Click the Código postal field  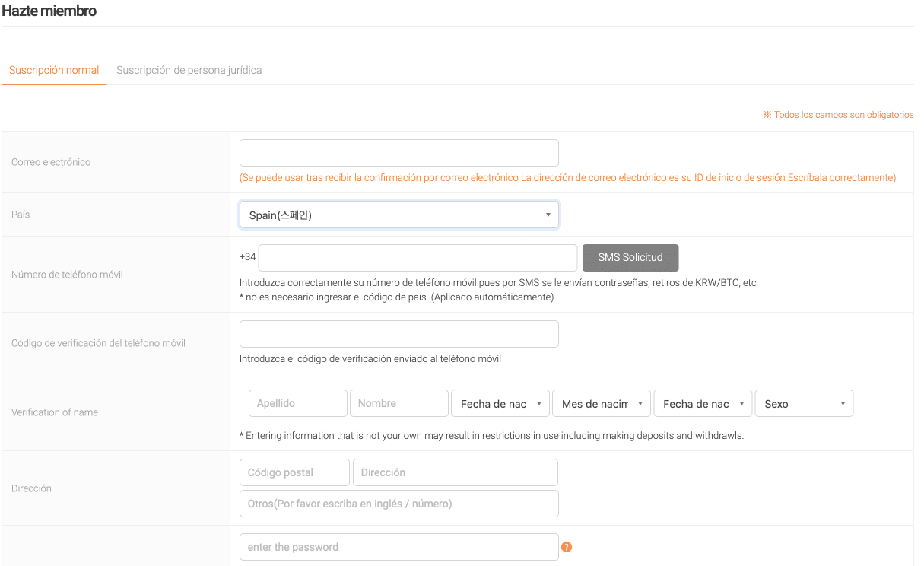coord(295,472)
